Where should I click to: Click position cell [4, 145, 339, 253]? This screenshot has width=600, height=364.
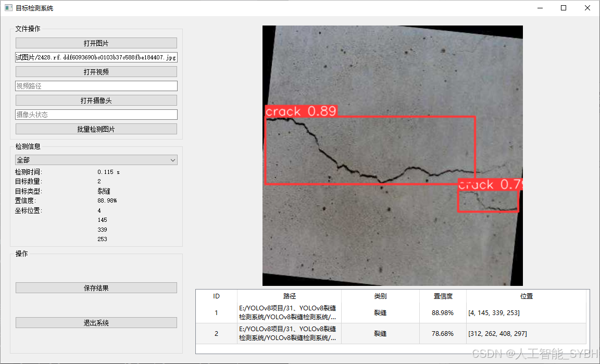point(527,313)
